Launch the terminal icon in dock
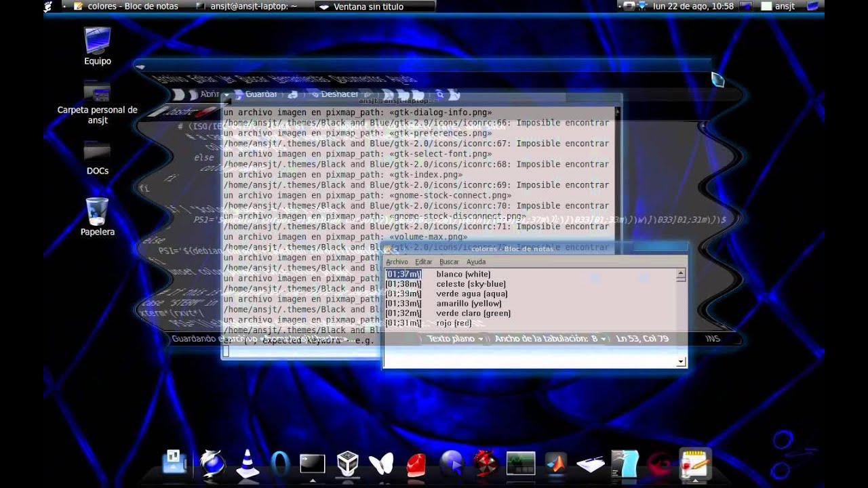The image size is (868, 488). click(x=313, y=464)
